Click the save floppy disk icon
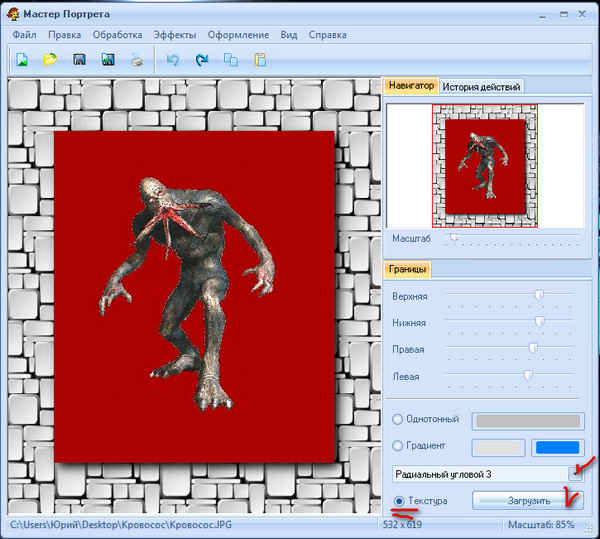 78,60
